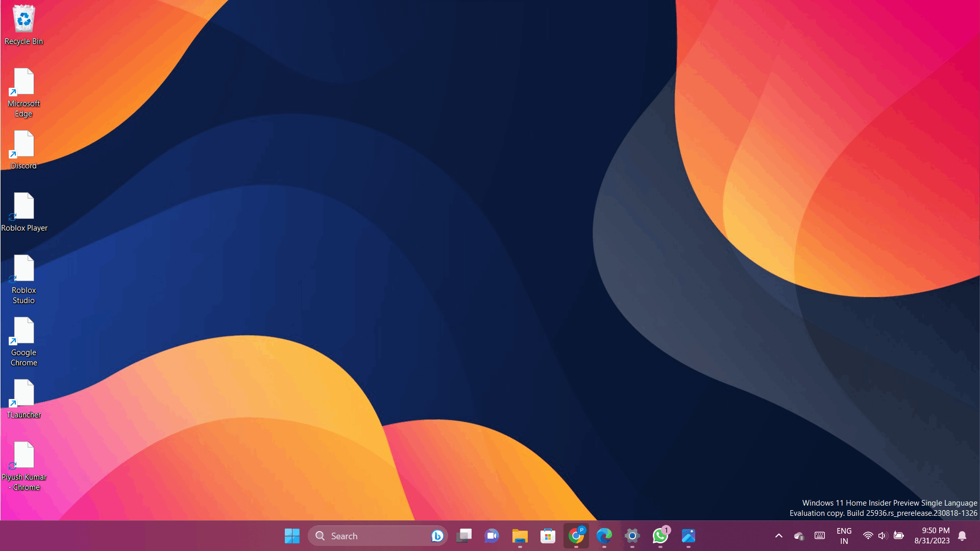This screenshot has height=551, width=980.
Task: Open the clock and date flyout
Action: (932, 536)
